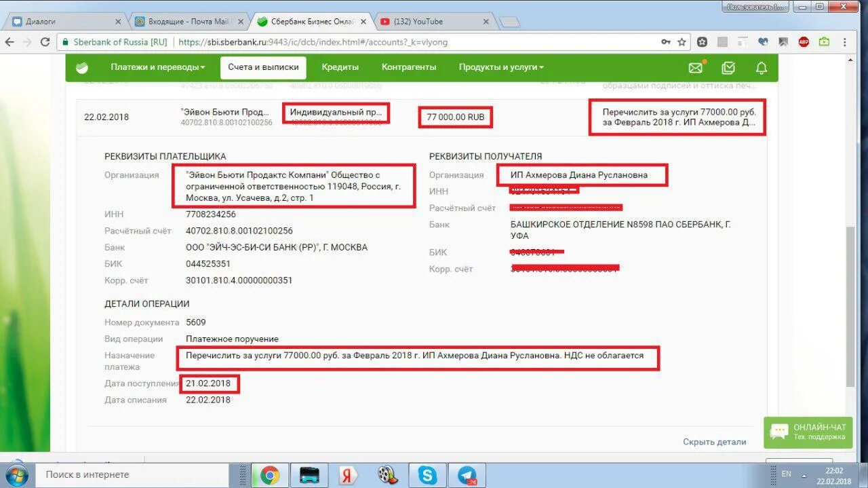
Task: Open a new browser tab
Action: point(509,22)
